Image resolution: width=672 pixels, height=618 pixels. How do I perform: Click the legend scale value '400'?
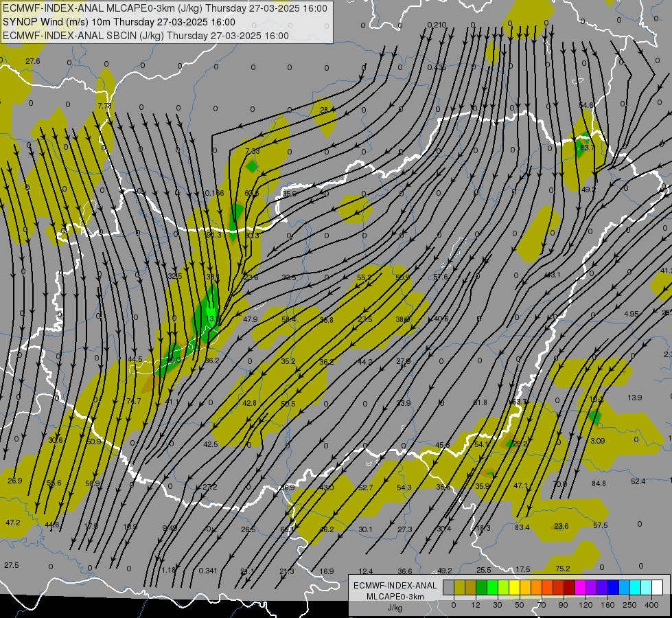pos(651,605)
